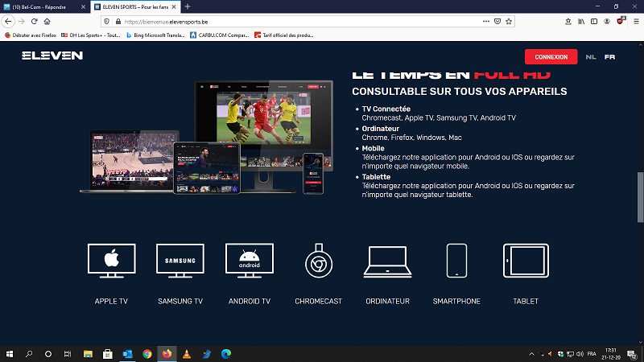Open the Firefox account icon
Screen dimensions: 644x362
coord(607,22)
